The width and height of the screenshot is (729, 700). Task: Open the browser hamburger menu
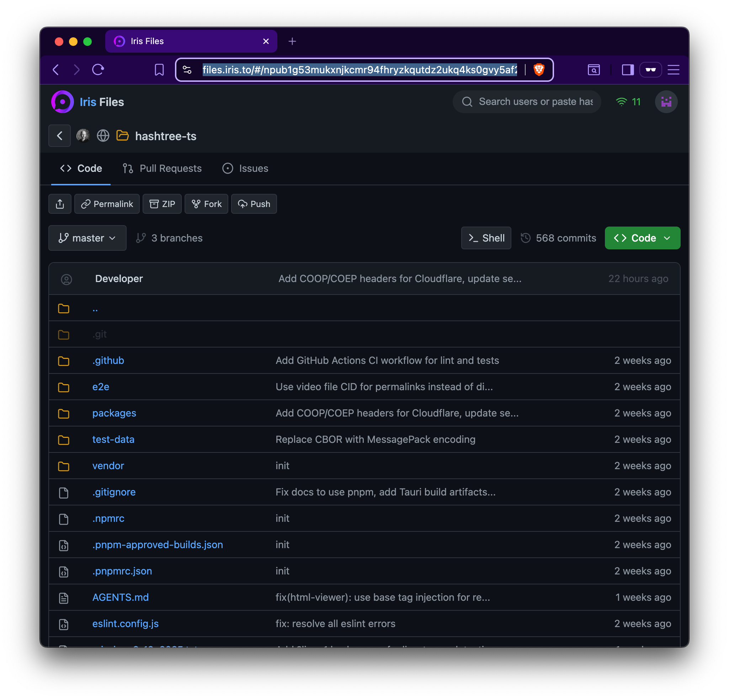pos(673,70)
